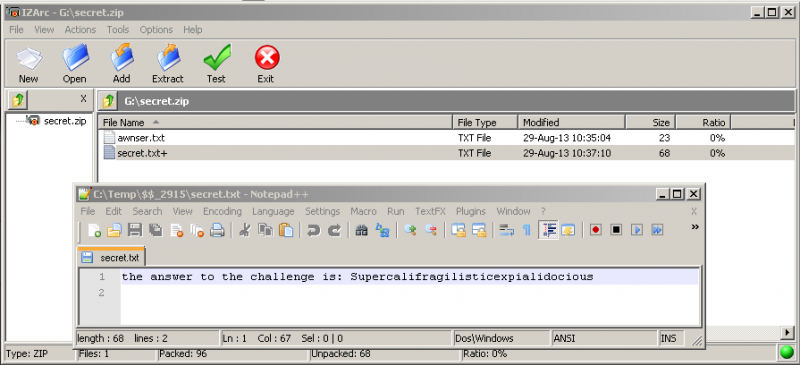800x365 pixels.
Task: Toggle the indent guide button
Action: click(x=548, y=230)
